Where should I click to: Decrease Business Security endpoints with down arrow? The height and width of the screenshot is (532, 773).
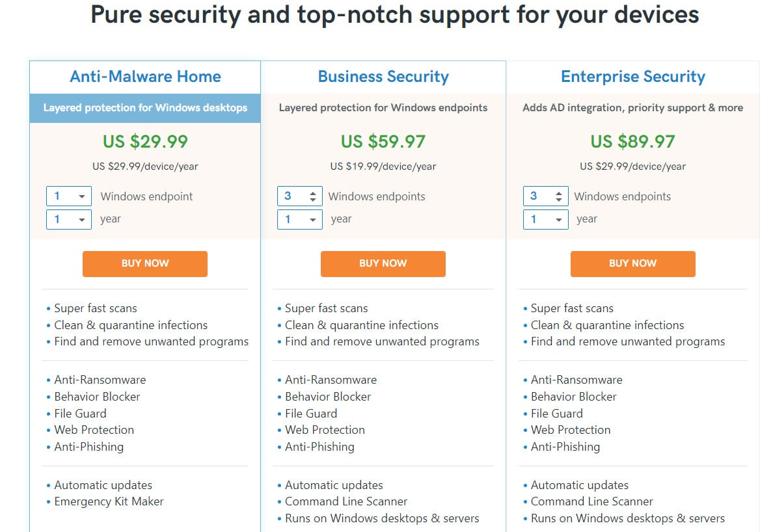pyautogui.click(x=312, y=200)
